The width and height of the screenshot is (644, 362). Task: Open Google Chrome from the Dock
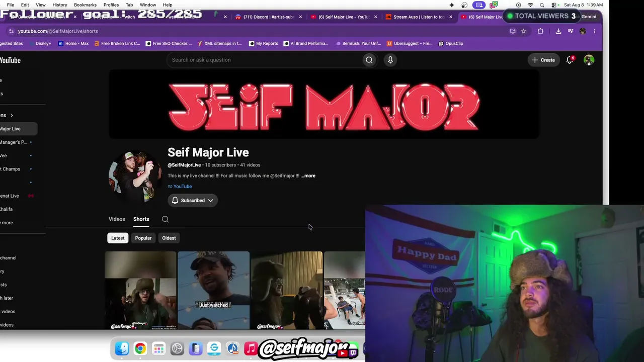click(140, 348)
